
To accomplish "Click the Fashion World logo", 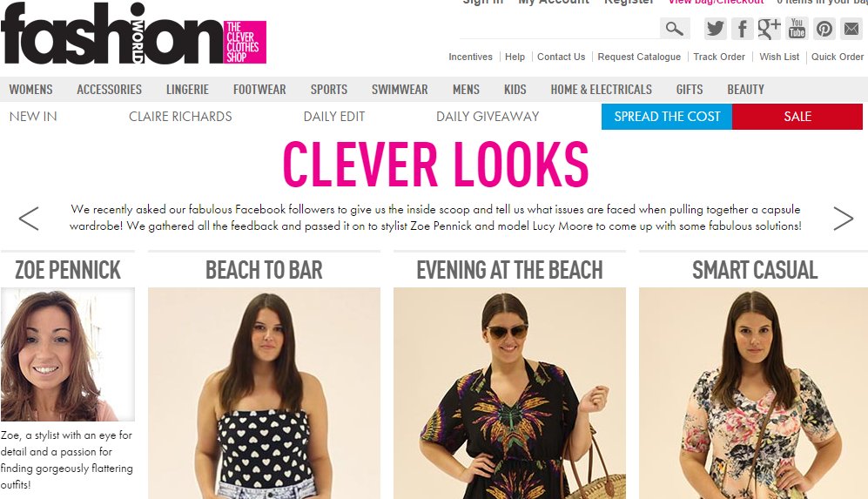I will [x=133, y=34].
